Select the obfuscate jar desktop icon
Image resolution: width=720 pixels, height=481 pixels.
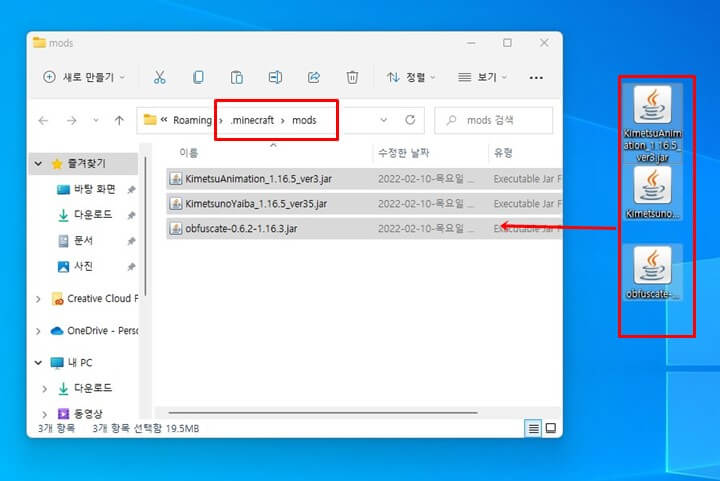click(x=652, y=272)
